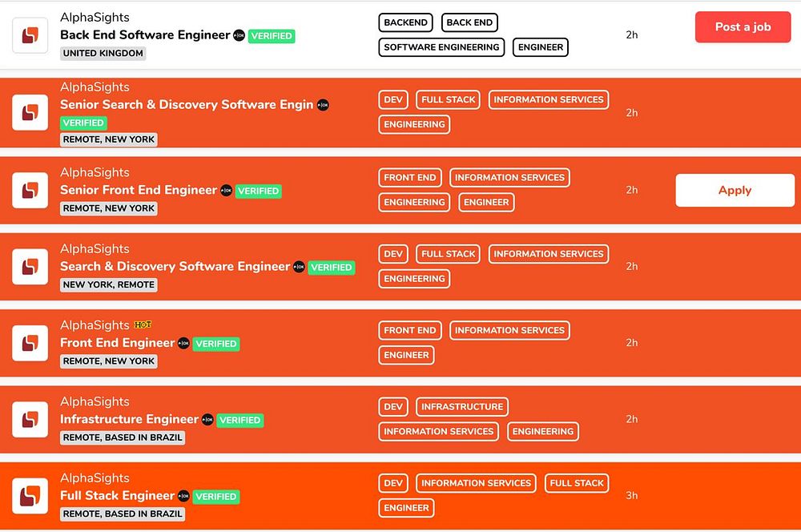Click REMOTE, BASED IN BRAZIL under Infrastructure Engineer
This screenshot has width=801, height=532.
point(123,437)
